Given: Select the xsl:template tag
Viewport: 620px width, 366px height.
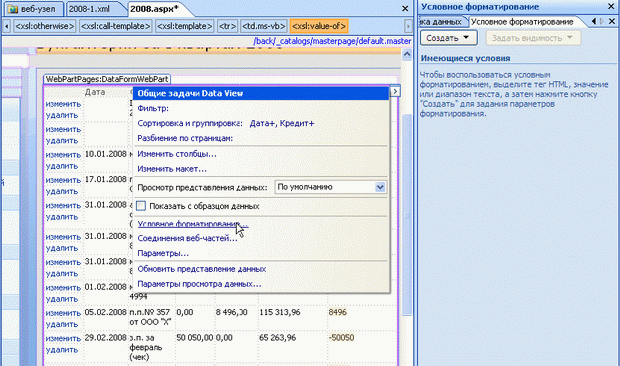Looking at the screenshot, I should coord(185,26).
